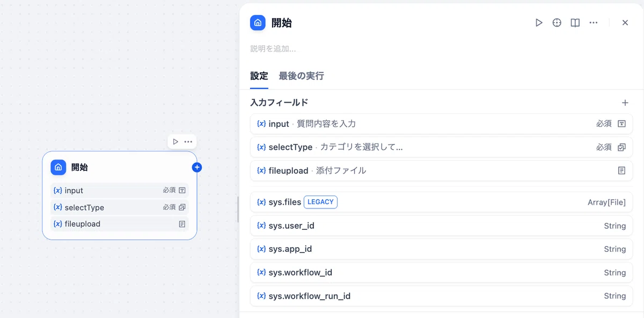Click variable icon beside sys.user_id

click(261, 226)
